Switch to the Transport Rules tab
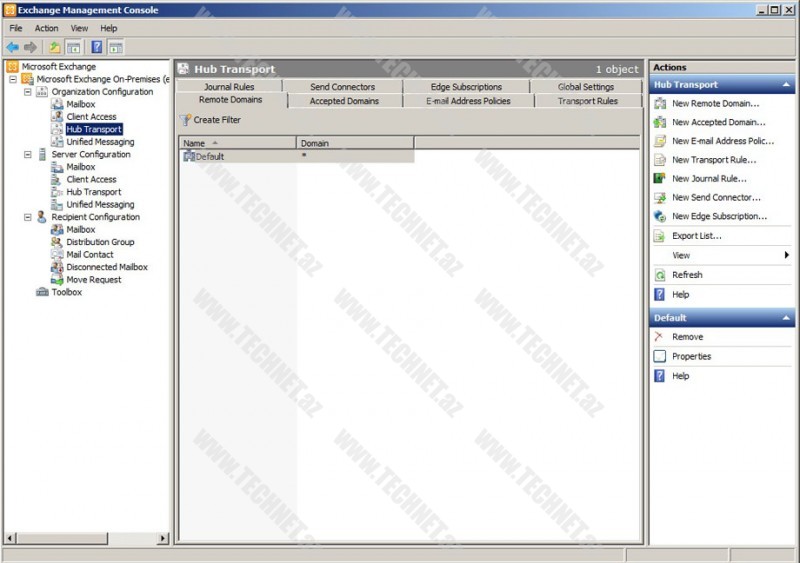 [x=588, y=101]
